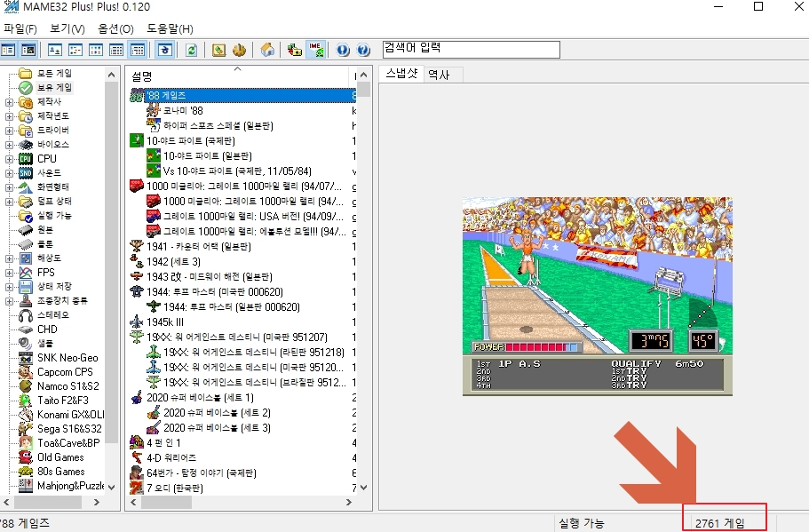Expand the CPU tree node
This screenshot has height=532, width=809.
click(x=9, y=159)
